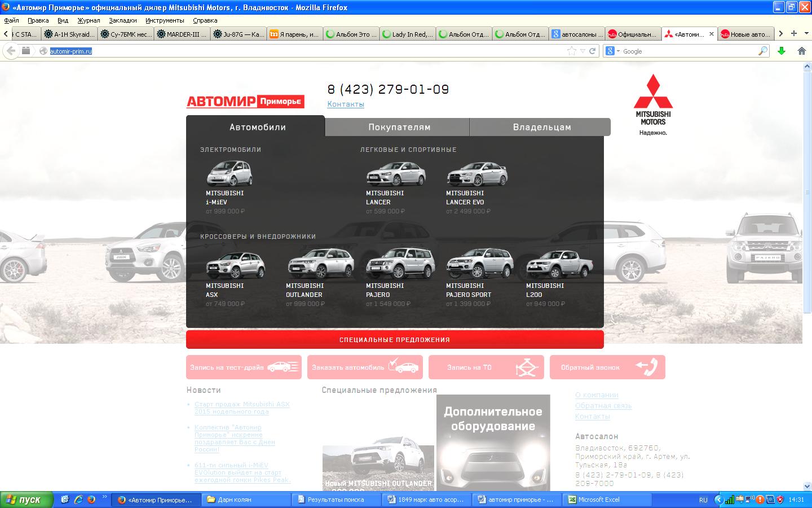Close the active Автомир tab

tap(711, 34)
